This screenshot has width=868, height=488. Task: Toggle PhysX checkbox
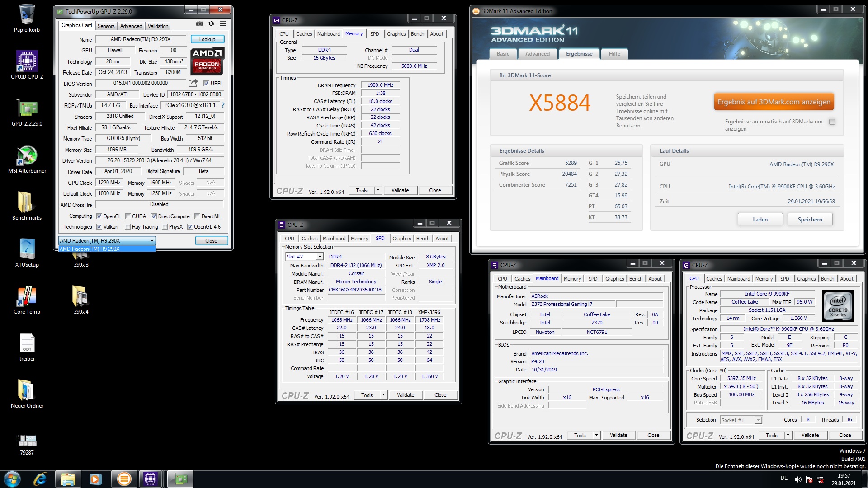point(165,227)
